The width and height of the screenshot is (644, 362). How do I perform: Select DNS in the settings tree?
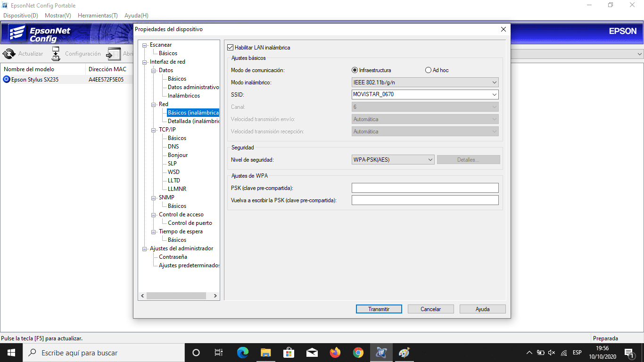point(173,146)
